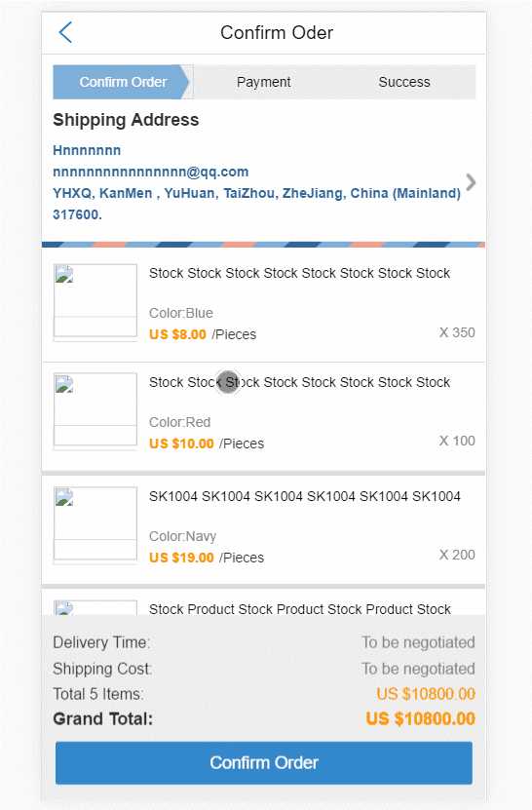Click the nnnnnnnnnnnnnnn@qq.com email address
532x810 pixels.
(x=151, y=172)
